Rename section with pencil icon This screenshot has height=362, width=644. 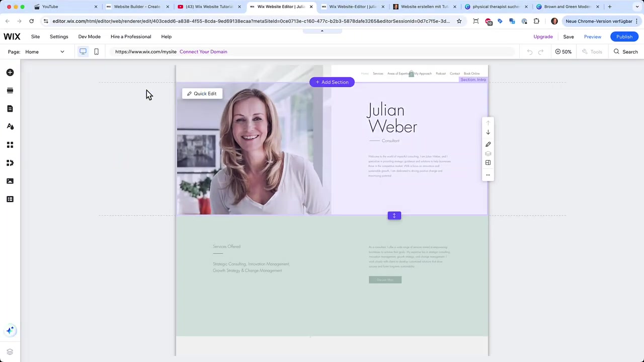coord(488,144)
